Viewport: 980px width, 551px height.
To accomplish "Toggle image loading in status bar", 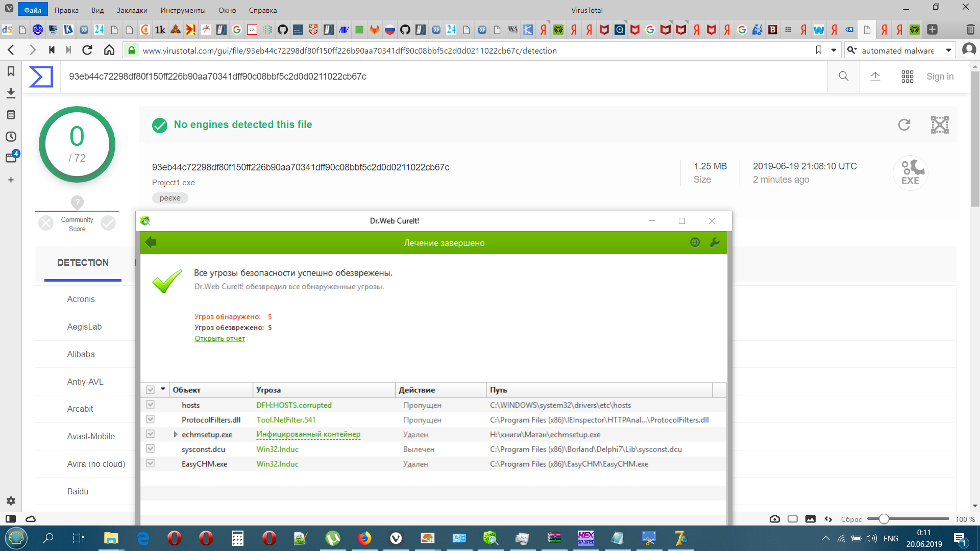I will coord(810,519).
